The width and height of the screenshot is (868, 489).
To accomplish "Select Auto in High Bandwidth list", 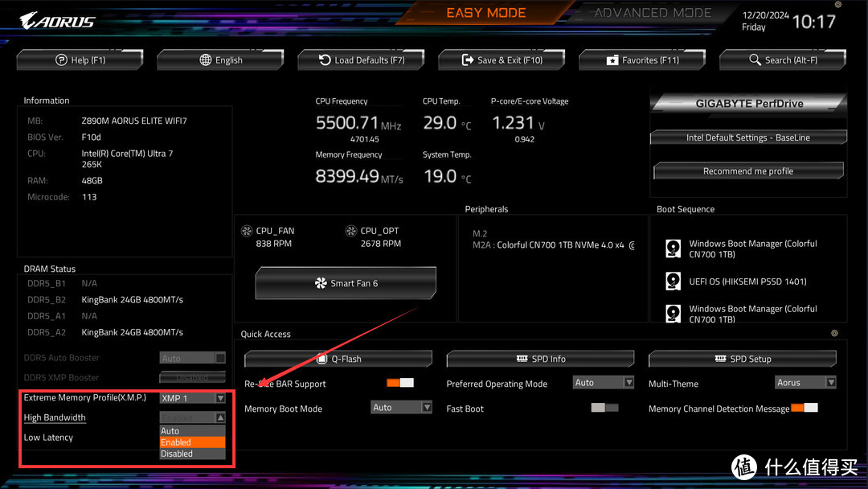I will coord(193,431).
